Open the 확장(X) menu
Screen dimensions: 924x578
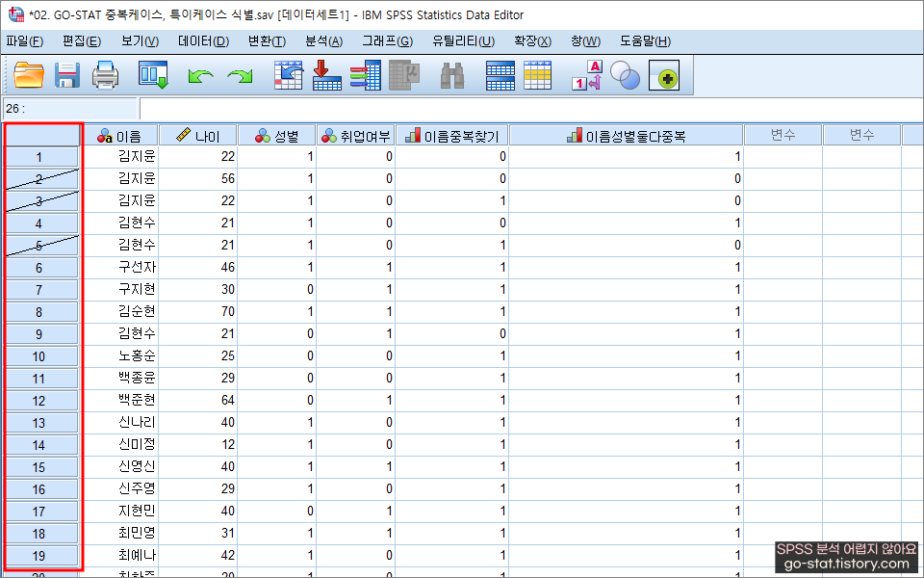pyautogui.click(x=532, y=41)
